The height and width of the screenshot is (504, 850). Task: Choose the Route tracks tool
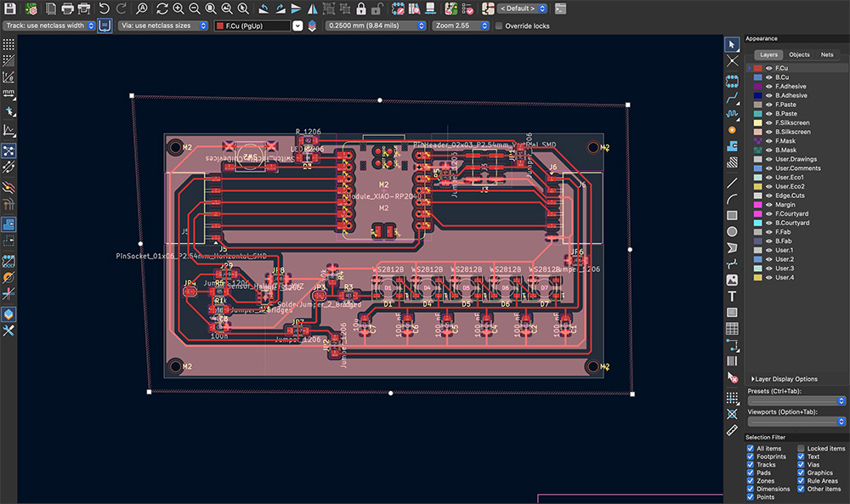point(732,98)
